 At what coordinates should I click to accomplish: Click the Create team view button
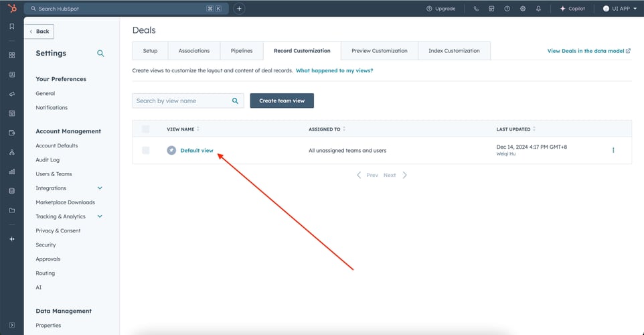point(282,100)
